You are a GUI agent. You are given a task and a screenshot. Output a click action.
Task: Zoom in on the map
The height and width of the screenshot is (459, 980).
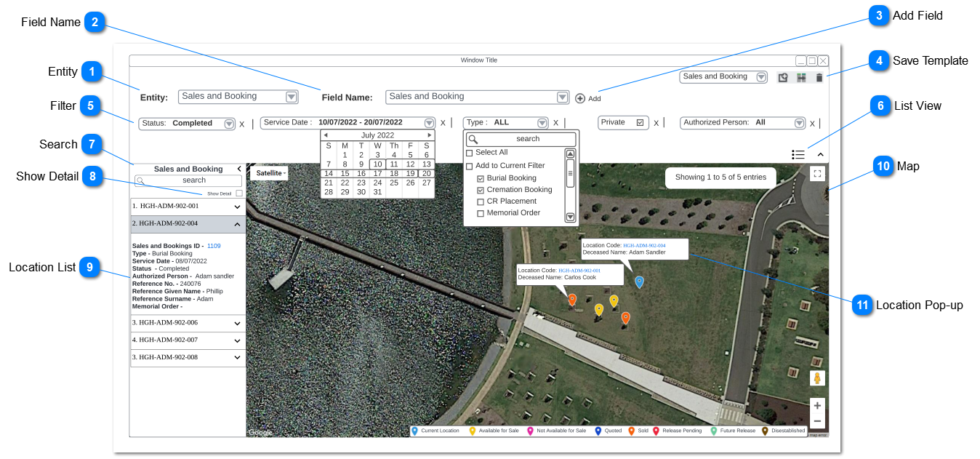[817, 406]
